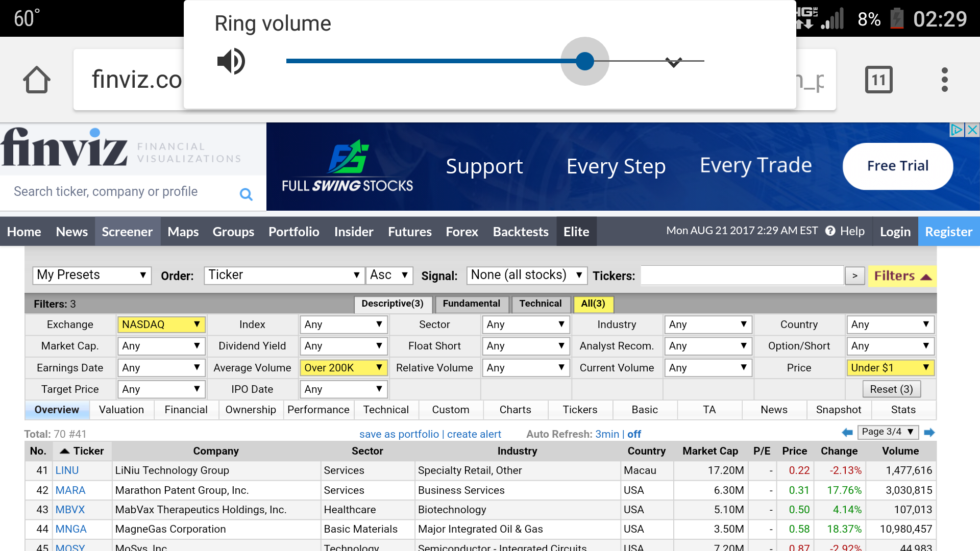Toggle the Filters panel button
980x551 pixels.
(902, 276)
